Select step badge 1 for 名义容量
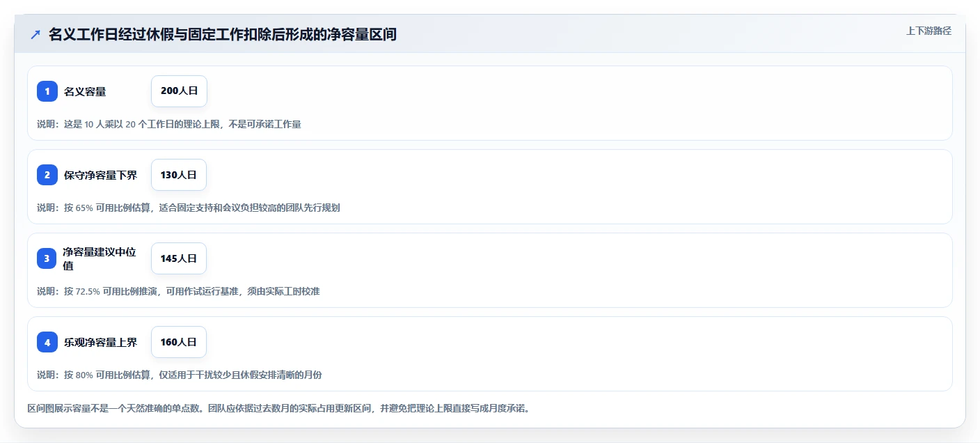This screenshot has height=443, width=980. coord(47,91)
